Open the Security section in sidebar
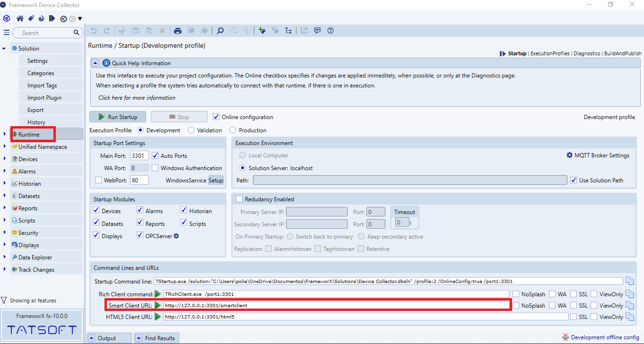The image size is (644, 344). click(28, 233)
